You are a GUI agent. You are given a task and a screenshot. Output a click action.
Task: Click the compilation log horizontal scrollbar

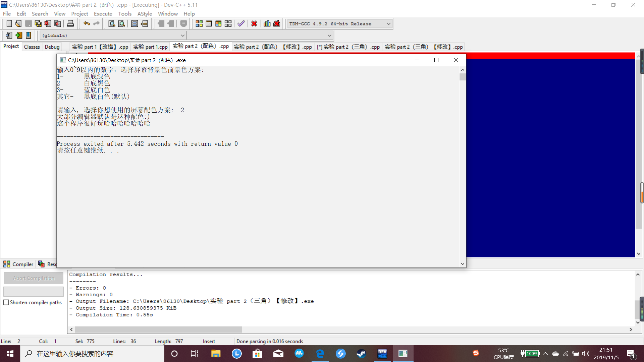pos(158,329)
